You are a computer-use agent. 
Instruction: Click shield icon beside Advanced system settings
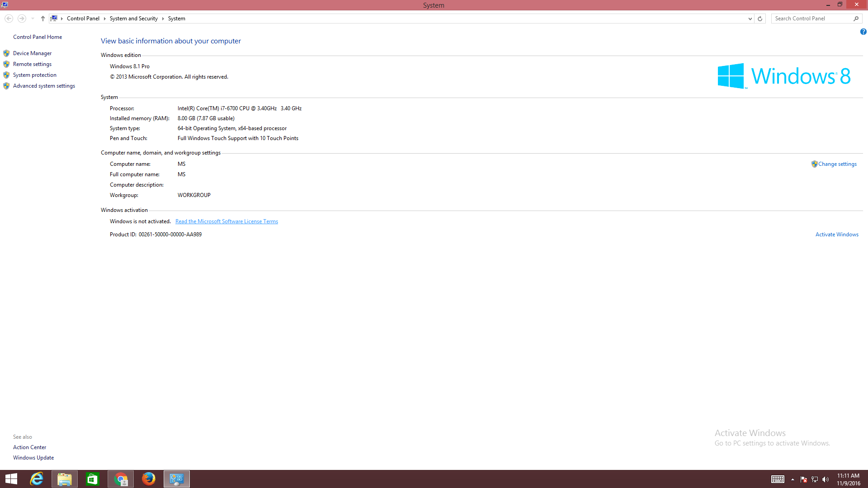pos(6,86)
